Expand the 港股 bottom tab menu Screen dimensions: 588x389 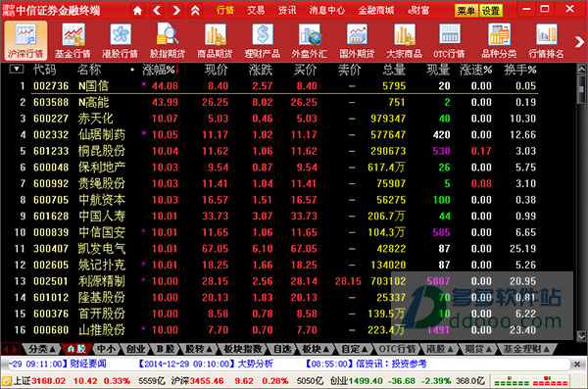[x=439, y=349]
